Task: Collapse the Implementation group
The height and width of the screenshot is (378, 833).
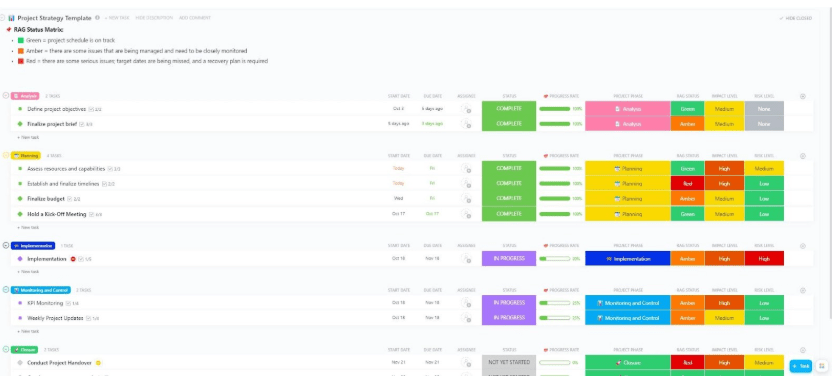Action: coord(6,246)
